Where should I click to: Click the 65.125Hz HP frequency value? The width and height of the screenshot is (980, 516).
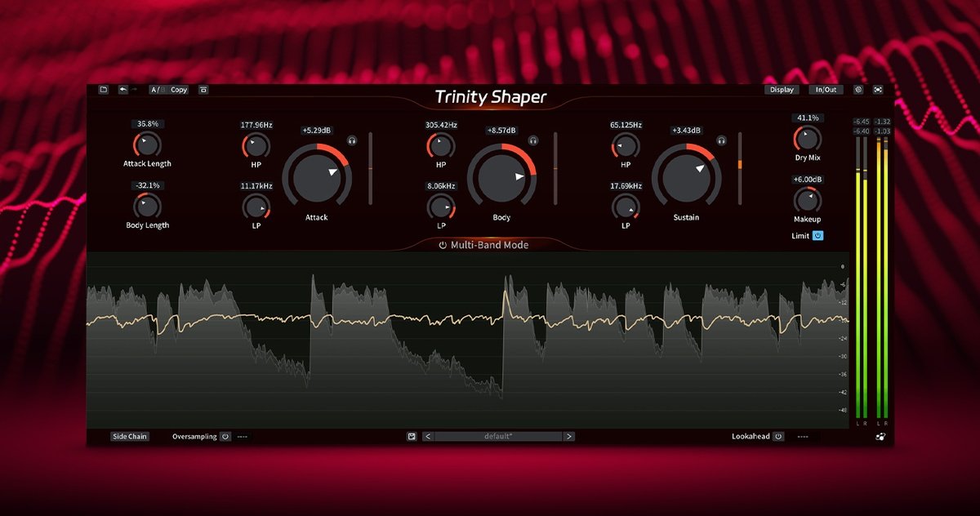click(x=626, y=125)
